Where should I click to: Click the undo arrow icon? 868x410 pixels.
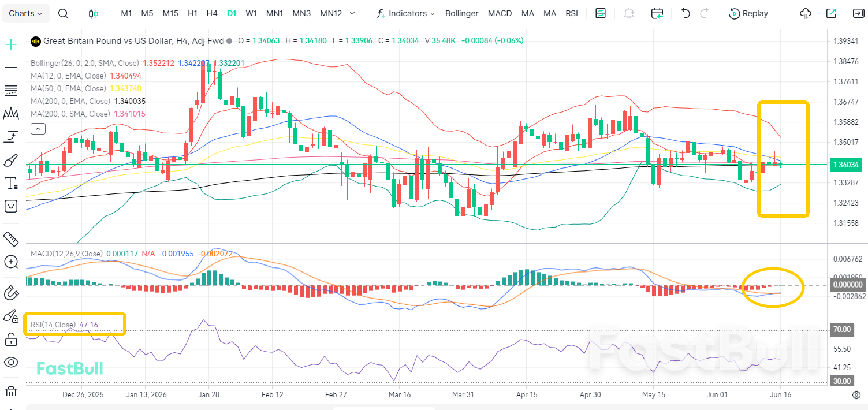click(x=686, y=13)
